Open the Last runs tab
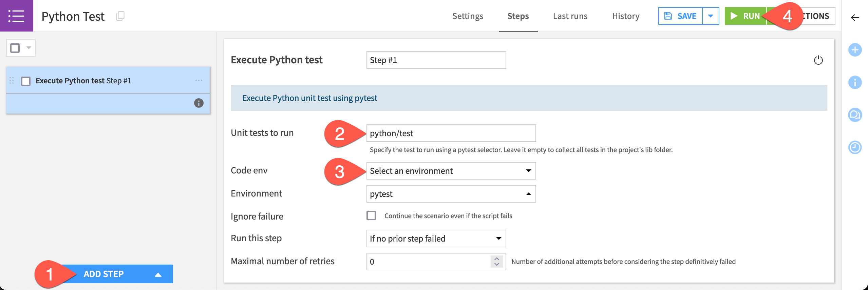The image size is (868, 290). tap(570, 16)
